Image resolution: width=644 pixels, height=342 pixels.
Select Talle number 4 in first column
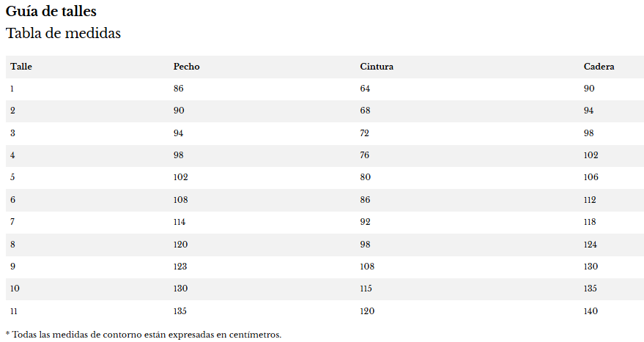pos(12,155)
